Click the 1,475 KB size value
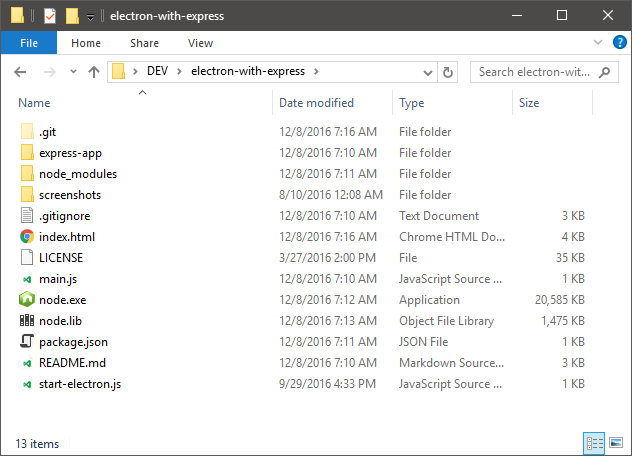This screenshot has width=632, height=456. point(563,321)
